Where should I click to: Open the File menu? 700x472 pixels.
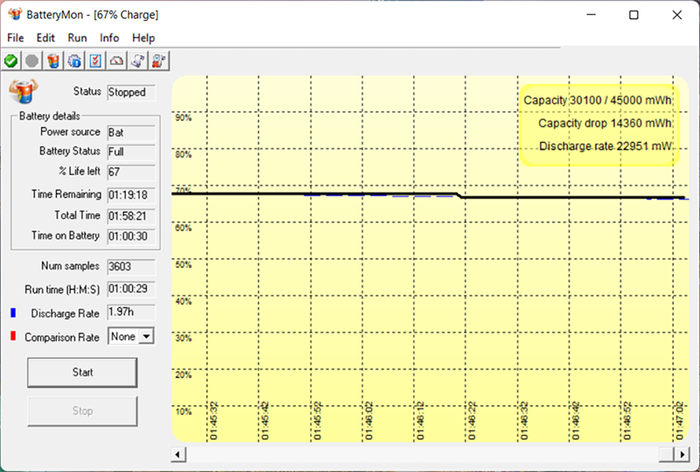click(15, 38)
